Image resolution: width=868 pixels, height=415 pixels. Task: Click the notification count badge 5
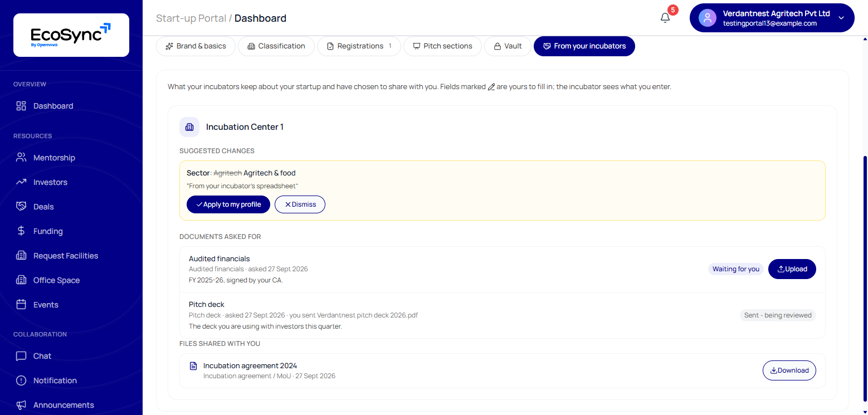point(673,10)
